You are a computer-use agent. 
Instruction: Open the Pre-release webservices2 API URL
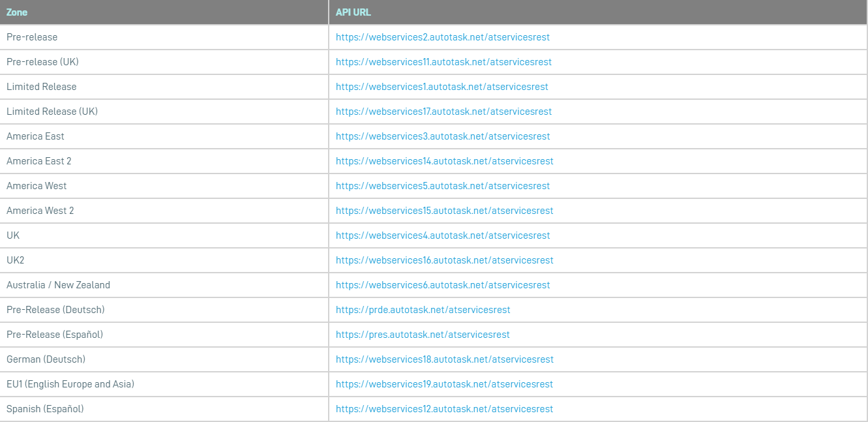[x=442, y=37]
